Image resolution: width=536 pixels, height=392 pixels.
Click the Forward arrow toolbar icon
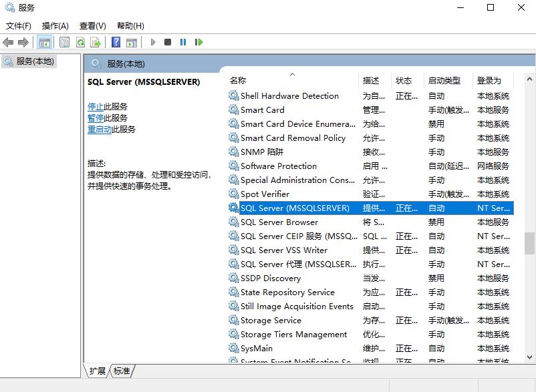[x=23, y=42]
